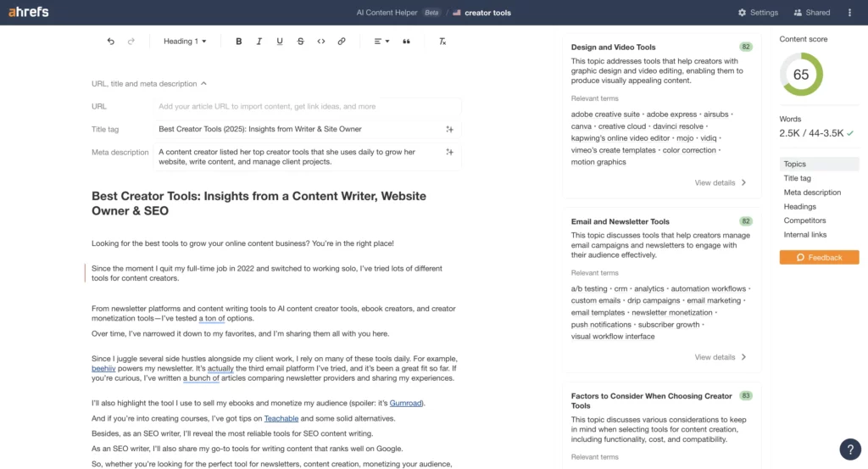Select the Title tag tab
The height and width of the screenshot is (469, 868).
pyautogui.click(x=797, y=178)
